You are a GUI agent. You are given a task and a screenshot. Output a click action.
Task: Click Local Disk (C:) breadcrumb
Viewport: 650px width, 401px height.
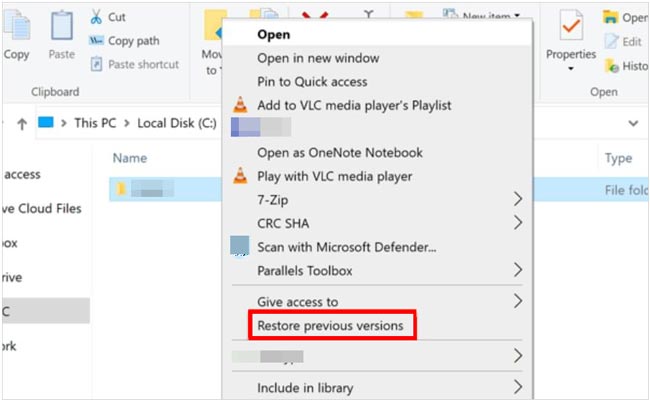(x=177, y=123)
